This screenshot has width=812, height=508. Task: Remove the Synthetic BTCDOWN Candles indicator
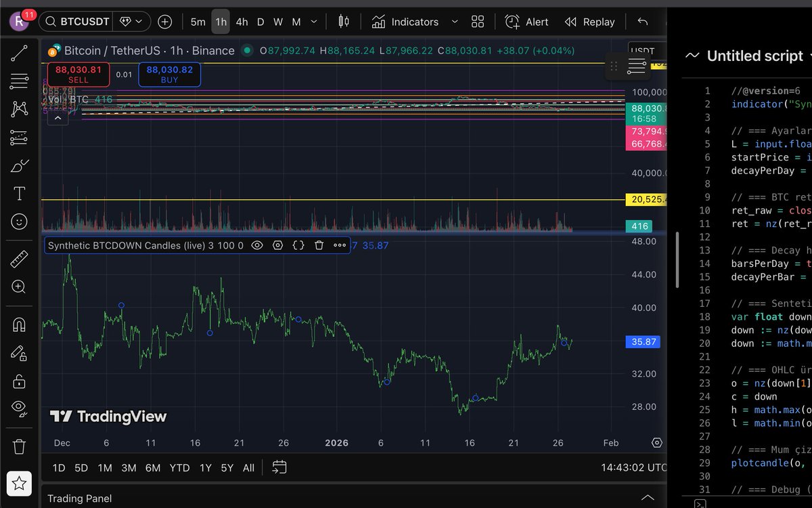[x=319, y=245]
